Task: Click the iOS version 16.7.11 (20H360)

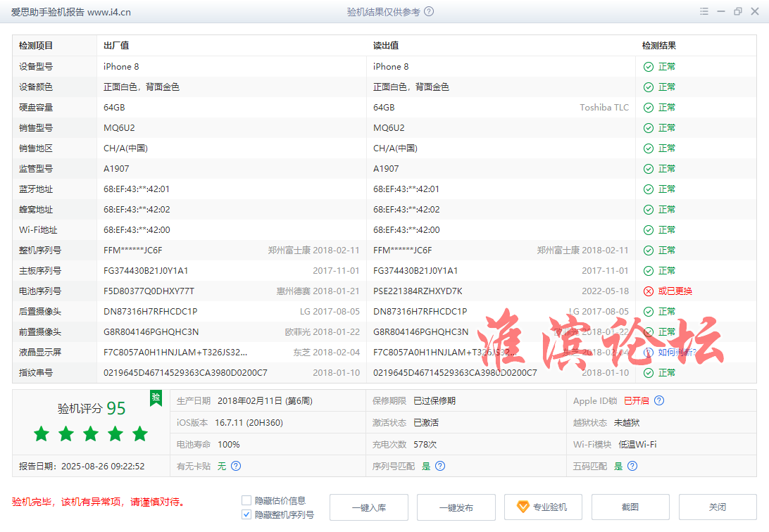Action: coord(249,423)
